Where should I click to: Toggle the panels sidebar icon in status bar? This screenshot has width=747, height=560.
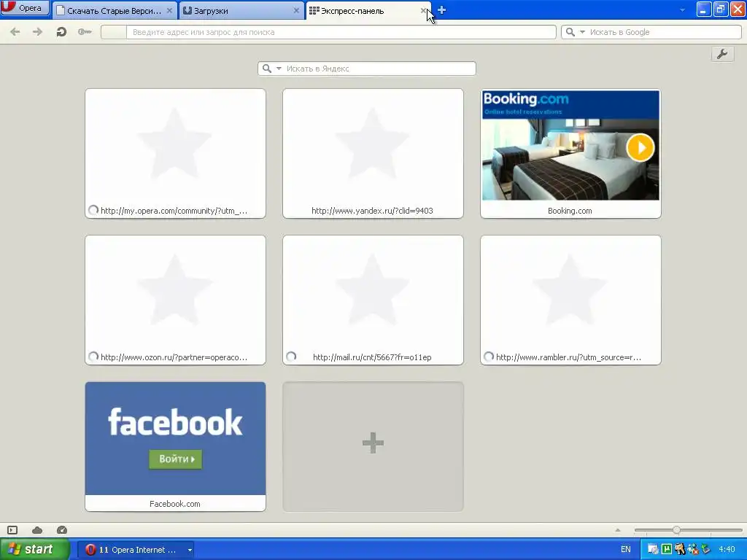12,530
